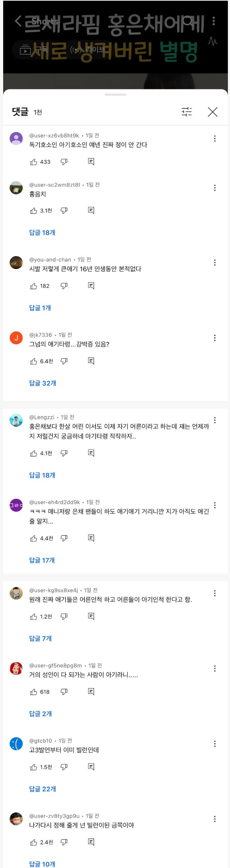Expand 답글 22개 under @gtcb10 comment
Viewport: 230px width, 868px height.
[42, 789]
